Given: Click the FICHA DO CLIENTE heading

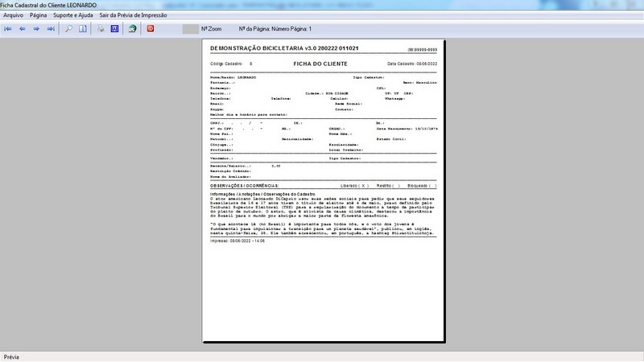Looking at the screenshot, I should pos(320,64).
